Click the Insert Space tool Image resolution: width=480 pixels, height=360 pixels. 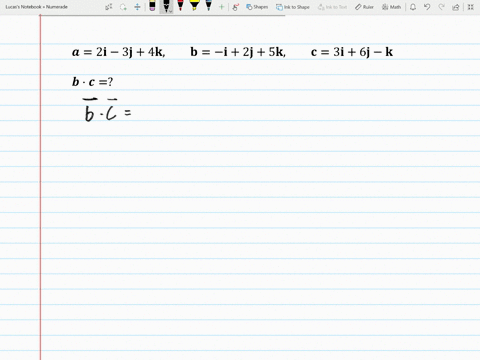pos(137,7)
